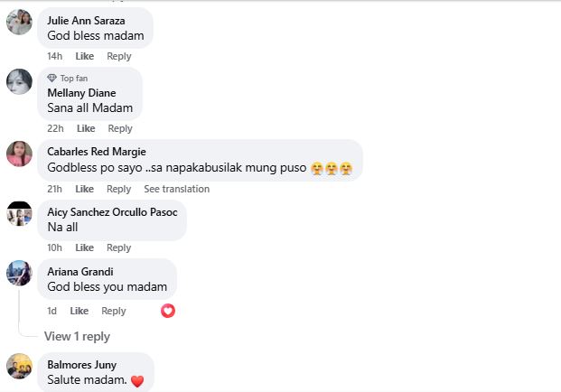This screenshot has width=561, height=392.
Task: Open Cabarles Red Margie's profile photo
Action: tap(19, 154)
